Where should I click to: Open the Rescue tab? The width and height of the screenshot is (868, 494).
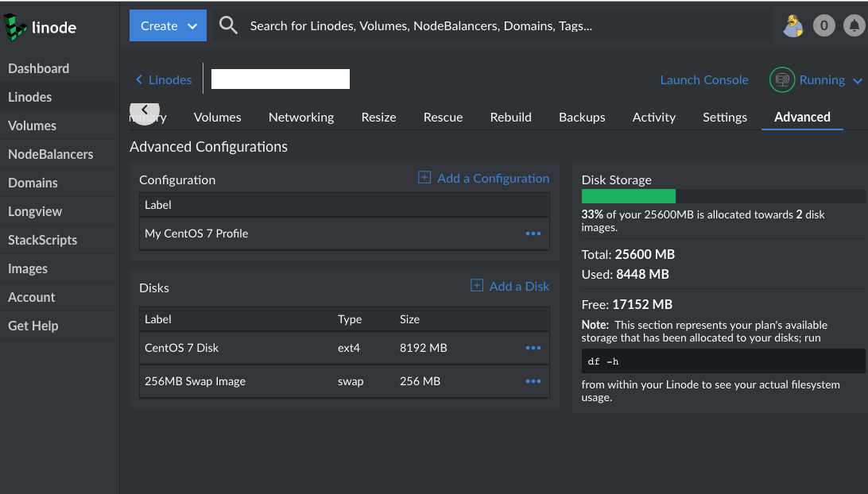[x=443, y=118]
